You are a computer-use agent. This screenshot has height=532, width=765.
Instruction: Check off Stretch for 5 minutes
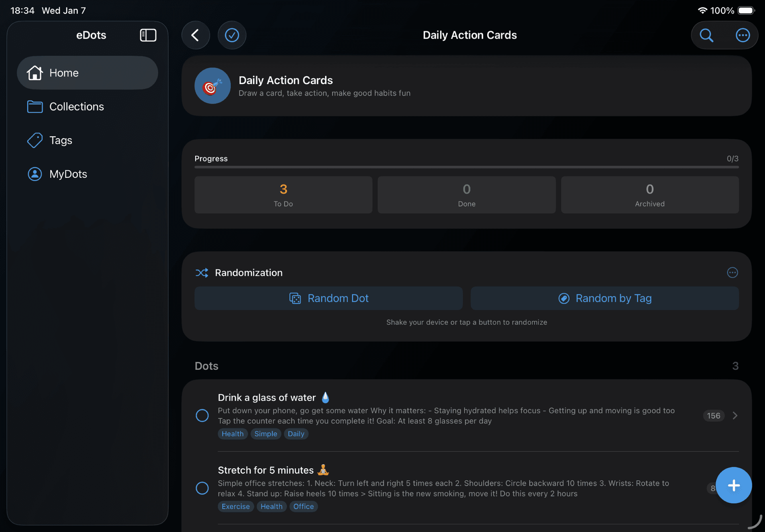click(202, 488)
